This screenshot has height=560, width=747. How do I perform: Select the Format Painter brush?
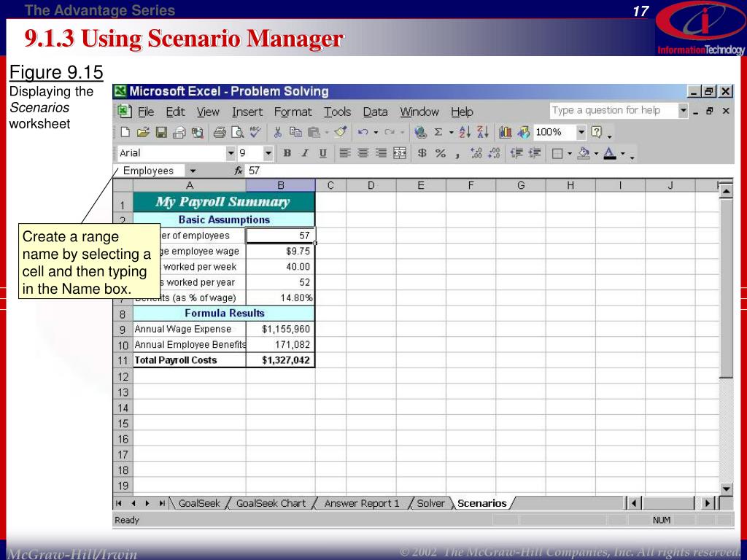click(341, 132)
